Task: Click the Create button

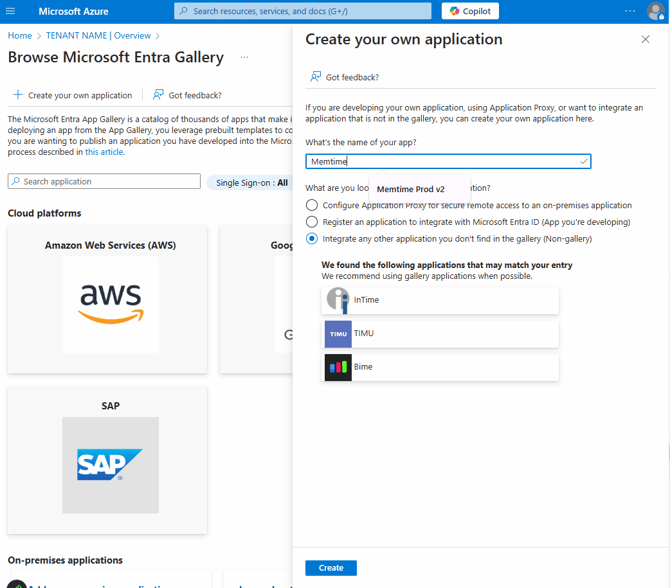Action: click(x=331, y=568)
